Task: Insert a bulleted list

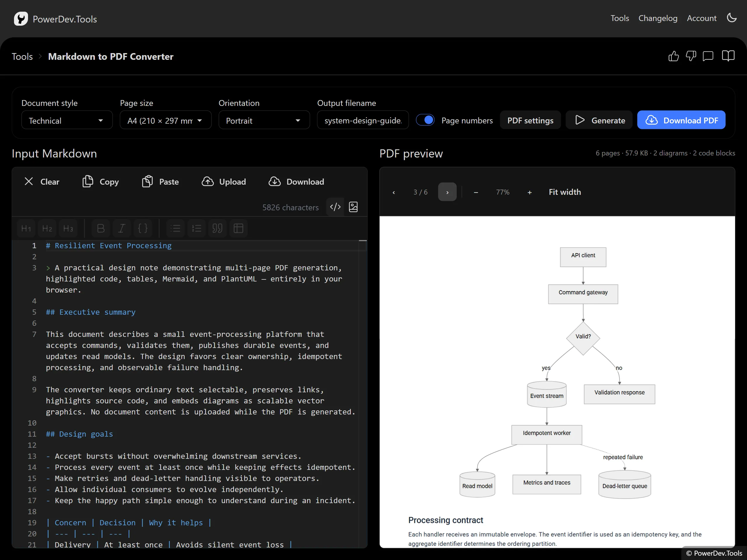Action: (175, 229)
